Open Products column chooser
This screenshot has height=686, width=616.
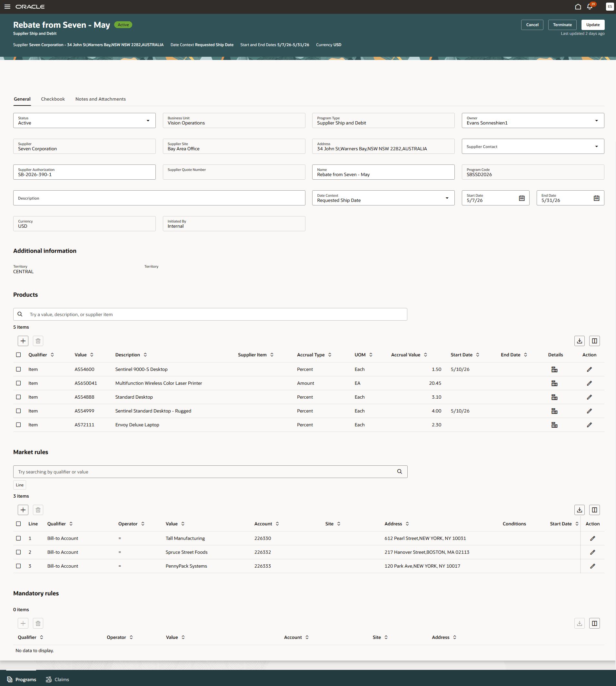click(x=594, y=341)
